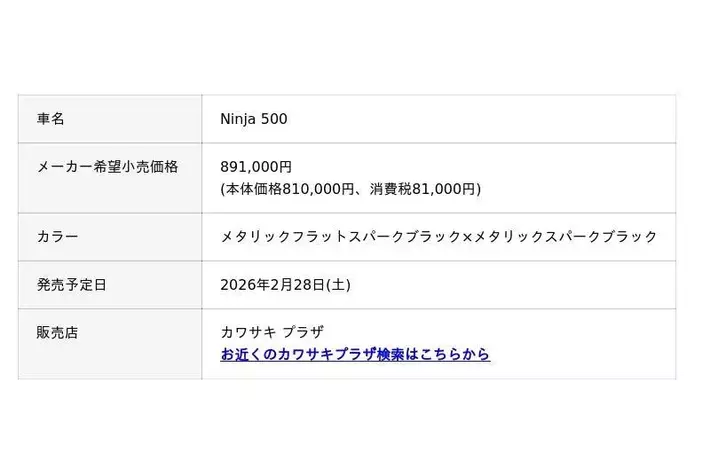Click the (土) day-of-week text
The image size is (710, 474).
(x=338, y=285)
